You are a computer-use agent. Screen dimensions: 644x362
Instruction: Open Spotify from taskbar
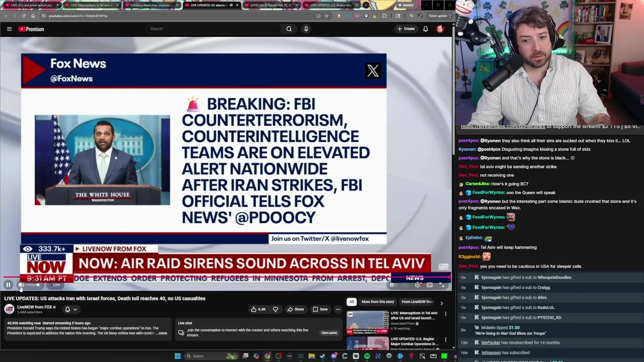[367, 356]
